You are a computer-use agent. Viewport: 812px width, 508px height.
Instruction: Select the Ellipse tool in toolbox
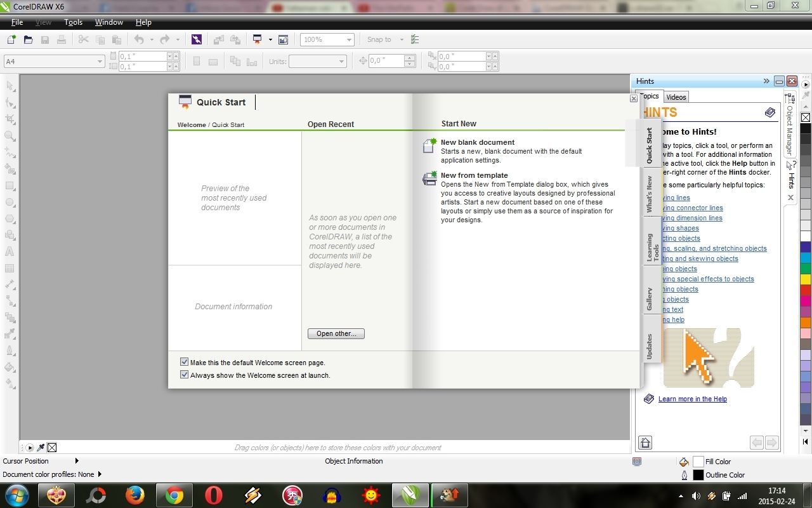tap(10, 203)
